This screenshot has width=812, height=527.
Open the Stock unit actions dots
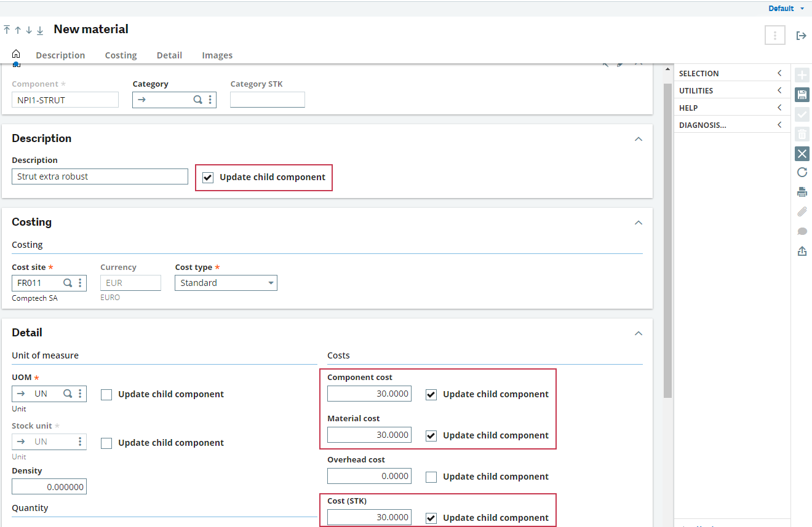tap(80, 442)
